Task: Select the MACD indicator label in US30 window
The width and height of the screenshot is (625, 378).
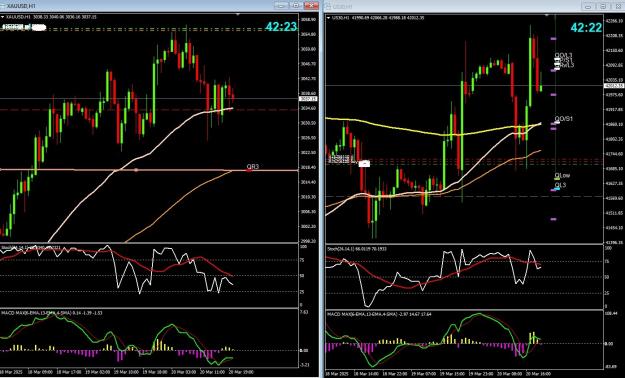Action: click(x=379, y=315)
